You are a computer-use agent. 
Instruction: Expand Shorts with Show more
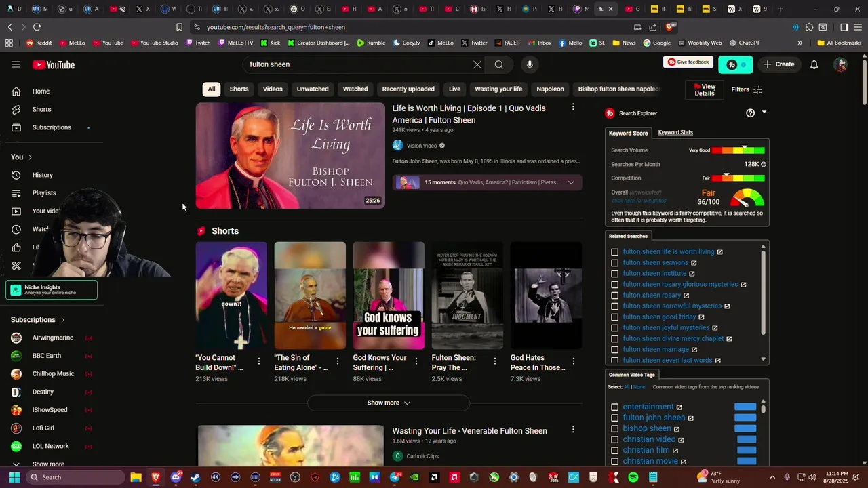389,403
